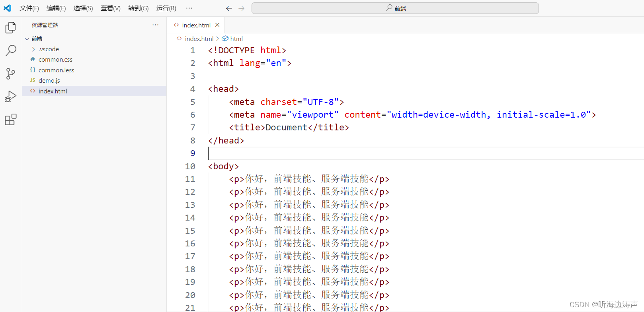
Task: Click the VS Code logo icon
Action: (8, 8)
